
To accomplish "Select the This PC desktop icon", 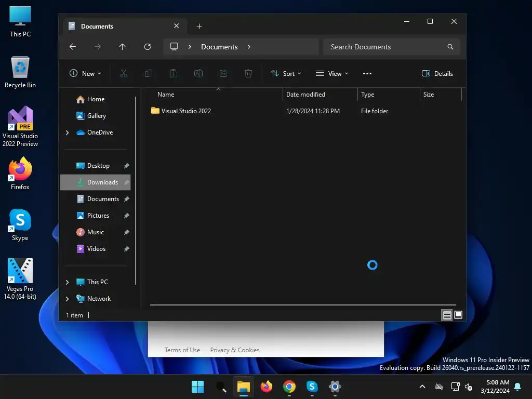I will pyautogui.click(x=20, y=22).
